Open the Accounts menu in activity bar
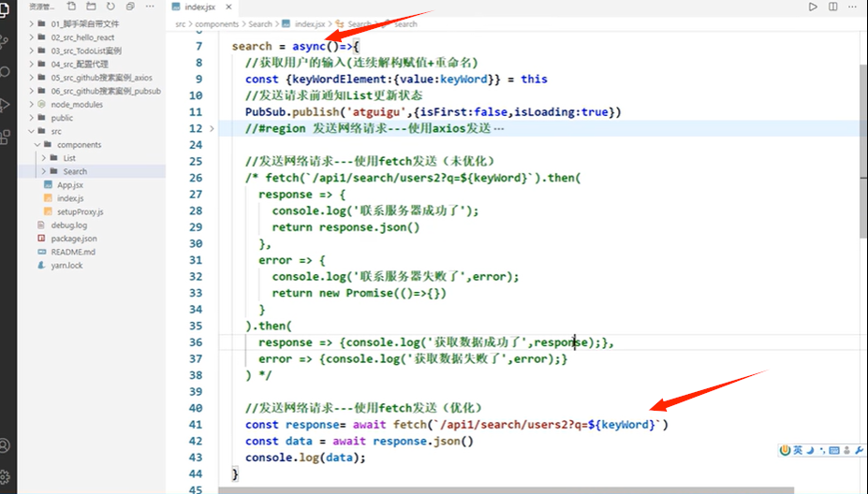Viewport: 868px width, 494px height. point(5,445)
